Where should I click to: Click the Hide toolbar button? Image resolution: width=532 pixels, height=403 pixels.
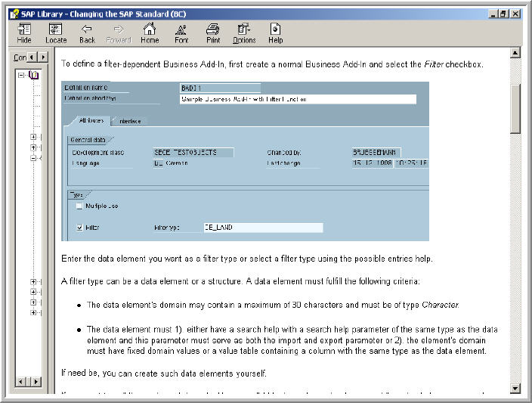point(24,33)
